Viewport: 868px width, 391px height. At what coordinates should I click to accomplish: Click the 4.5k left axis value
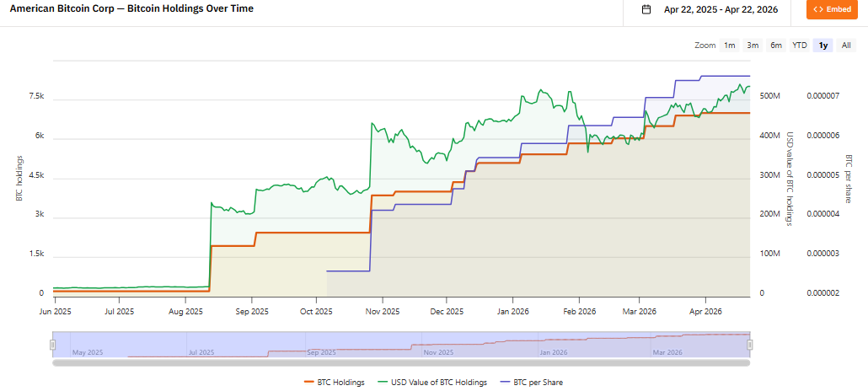point(36,175)
